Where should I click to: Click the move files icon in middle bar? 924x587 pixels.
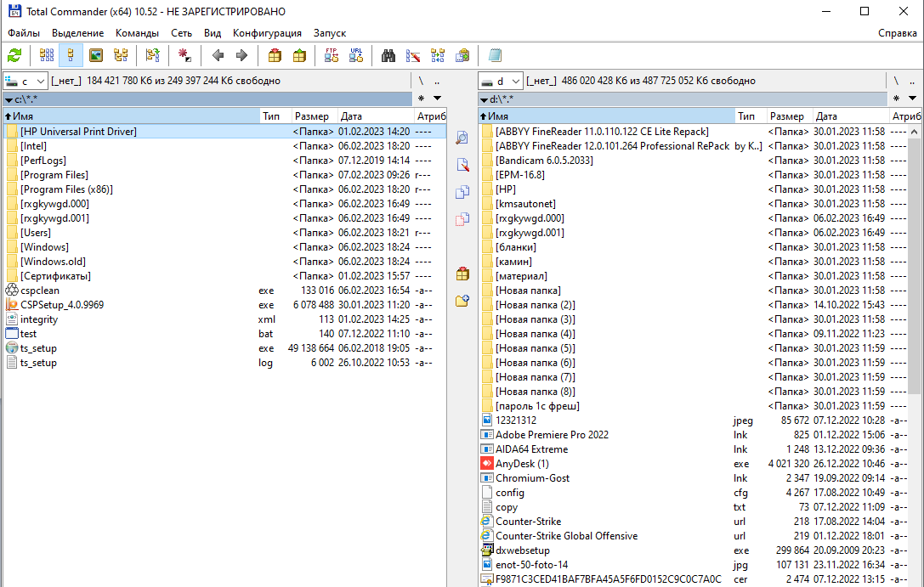click(x=462, y=219)
